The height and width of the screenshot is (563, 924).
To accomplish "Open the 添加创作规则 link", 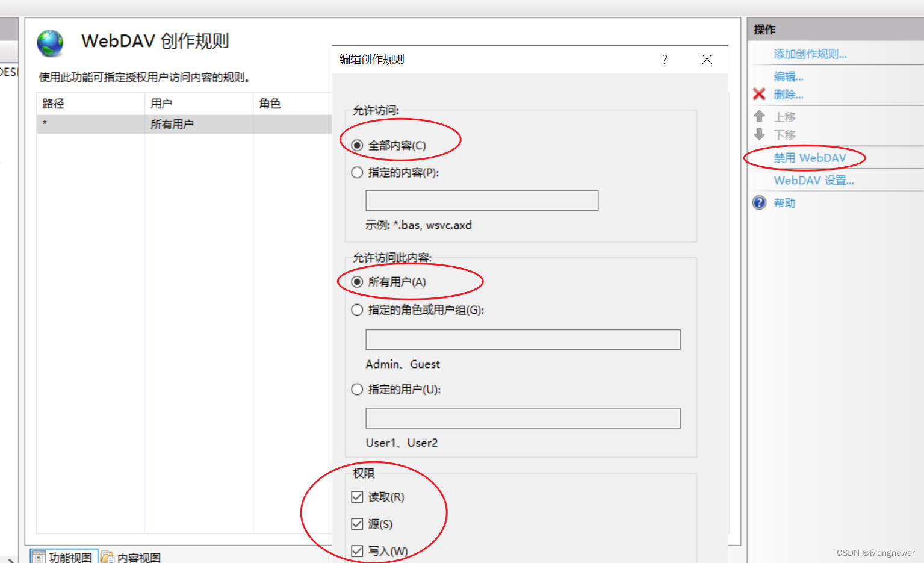I will click(810, 54).
